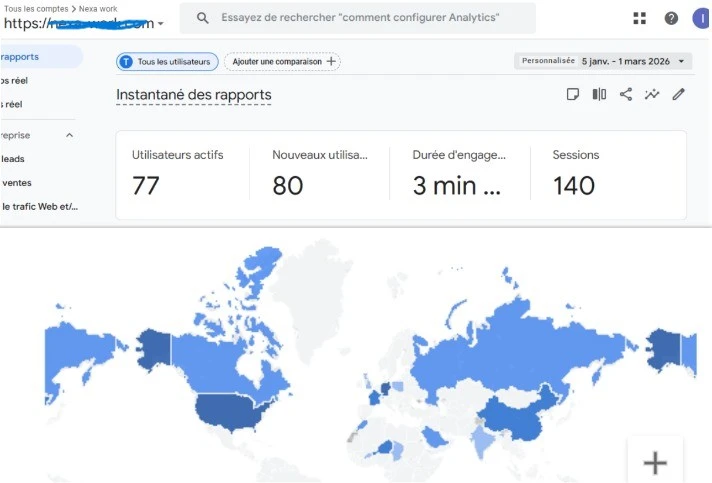
Task: Focus the Analytics search field
Action: click(x=357, y=18)
